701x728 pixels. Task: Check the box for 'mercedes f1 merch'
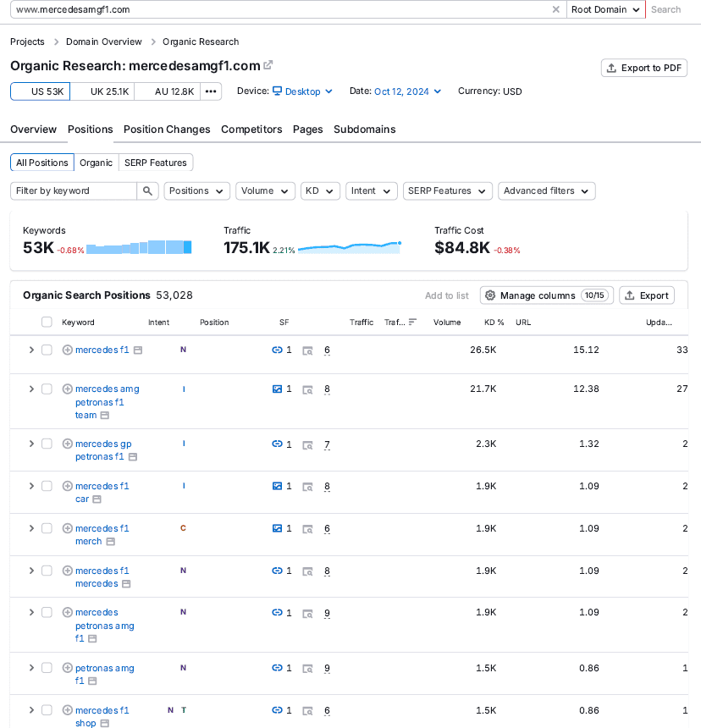47,528
